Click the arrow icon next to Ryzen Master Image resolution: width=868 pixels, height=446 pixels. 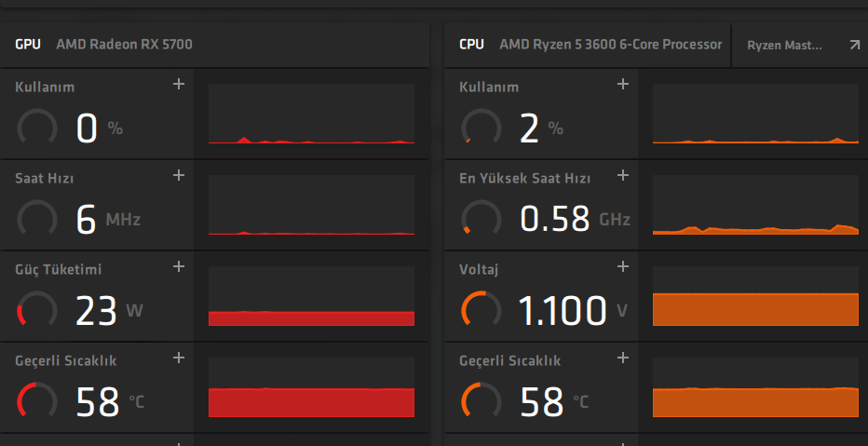tap(855, 45)
